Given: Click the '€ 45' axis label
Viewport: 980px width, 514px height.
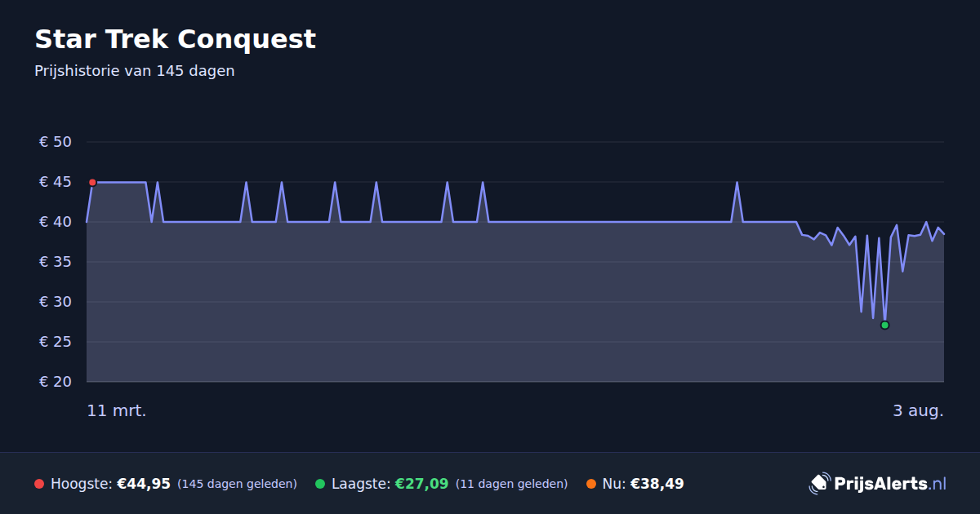Looking at the screenshot, I should pos(56,182).
